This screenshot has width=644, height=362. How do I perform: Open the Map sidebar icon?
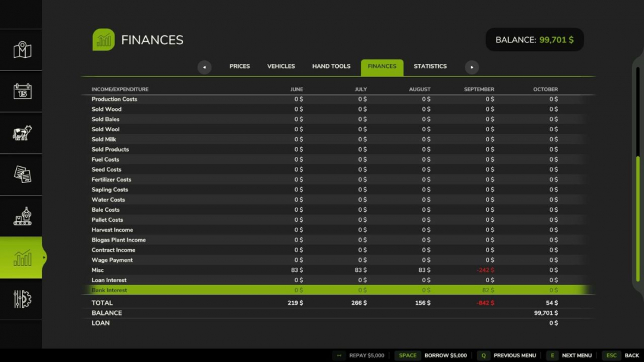[22, 49]
